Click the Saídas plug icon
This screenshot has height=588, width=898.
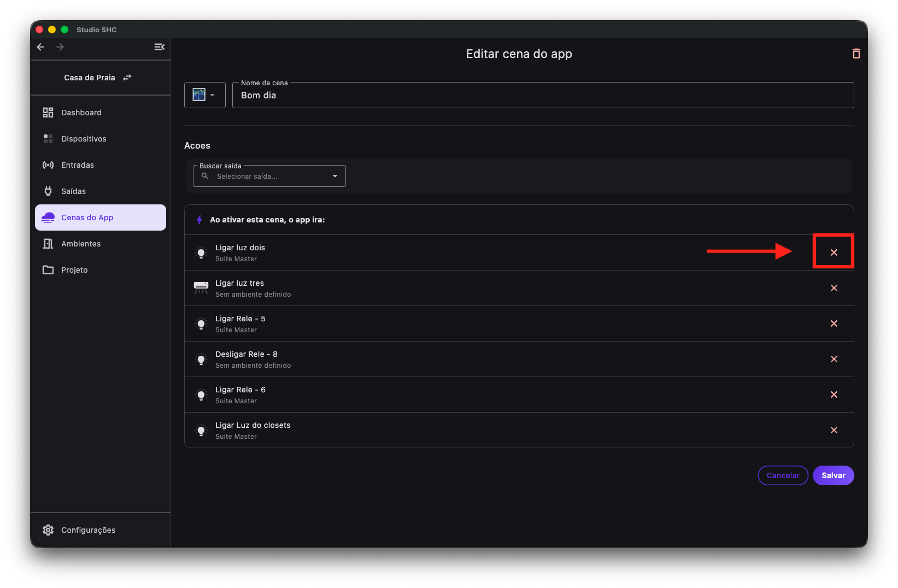(x=48, y=191)
